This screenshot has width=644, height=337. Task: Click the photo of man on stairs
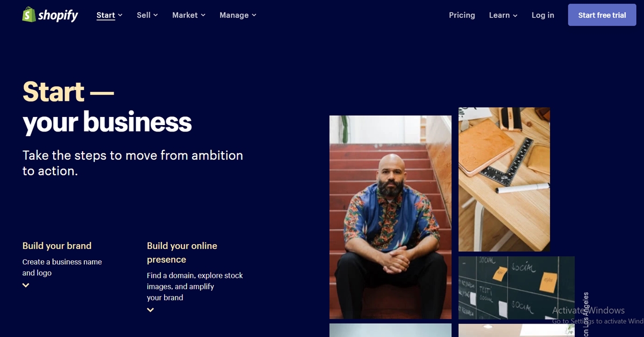390,217
